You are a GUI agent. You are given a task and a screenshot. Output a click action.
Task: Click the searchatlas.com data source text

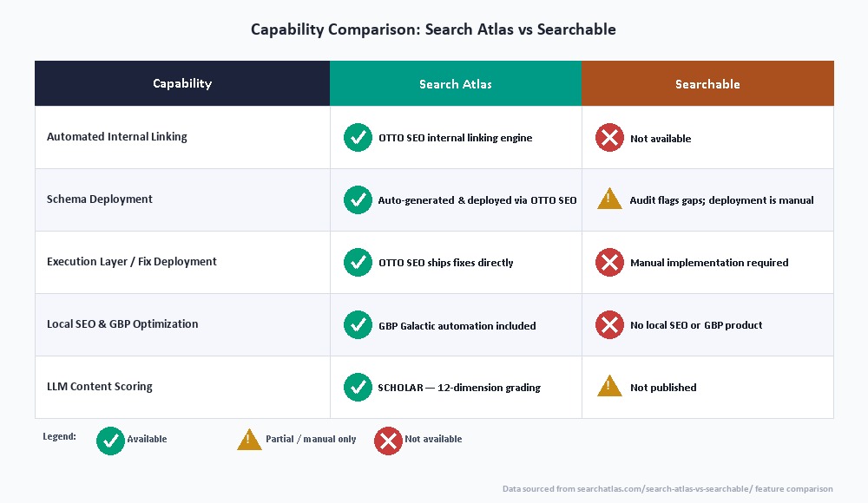[667, 488]
